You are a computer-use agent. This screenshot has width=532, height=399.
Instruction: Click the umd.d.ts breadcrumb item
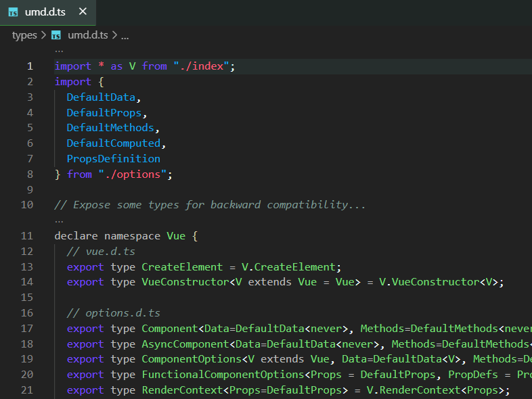click(88, 35)
